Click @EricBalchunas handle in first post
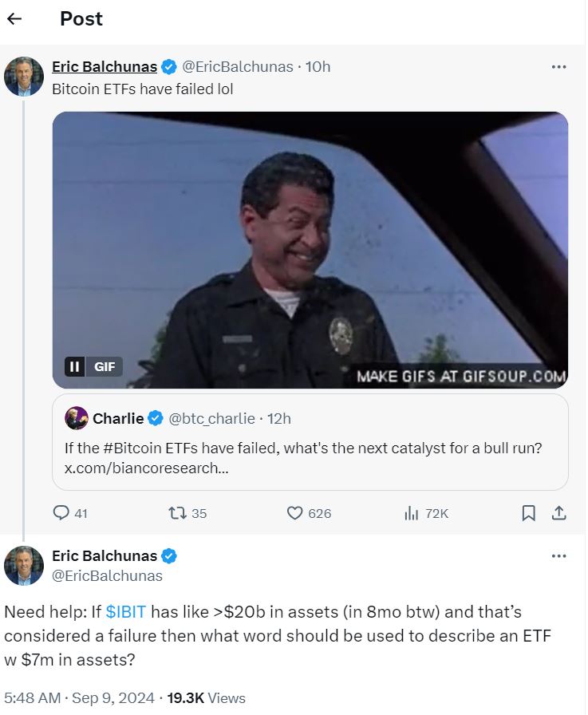This screenshot has width=588, height=715. 238,67
